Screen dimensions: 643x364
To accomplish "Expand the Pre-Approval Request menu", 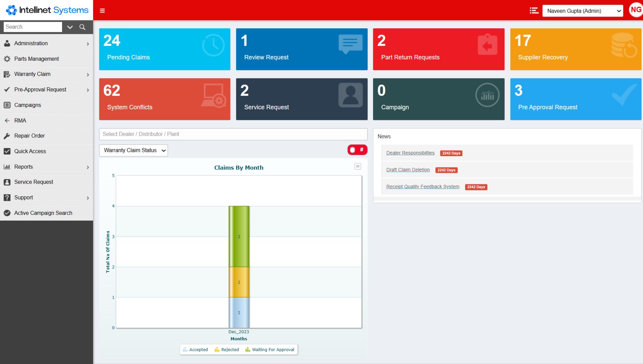I will 40,89.
